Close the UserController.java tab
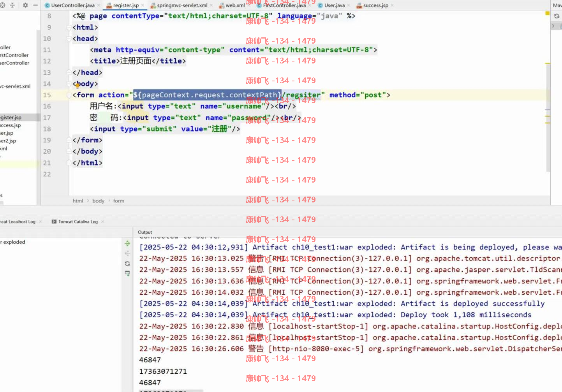This screenshot has width=562, height=392. coord(98,5)
